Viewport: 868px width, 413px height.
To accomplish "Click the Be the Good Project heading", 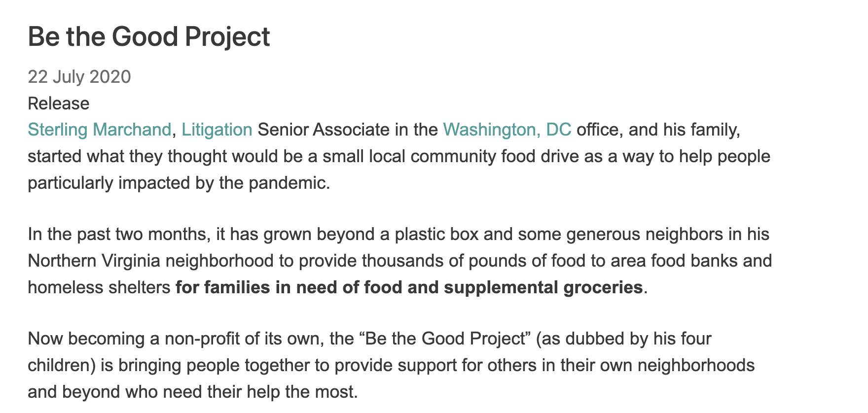I will pyautogui.click(x=149, y=36).
